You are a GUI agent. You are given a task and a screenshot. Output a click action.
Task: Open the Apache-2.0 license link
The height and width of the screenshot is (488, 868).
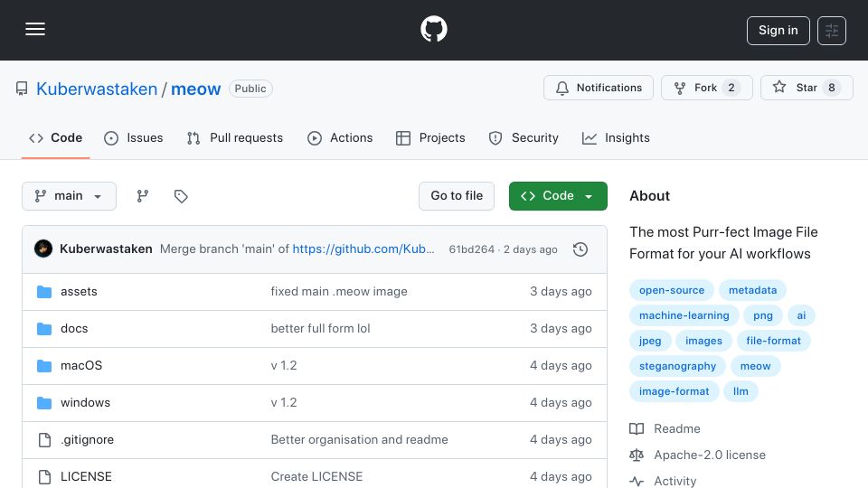(710, 455)
